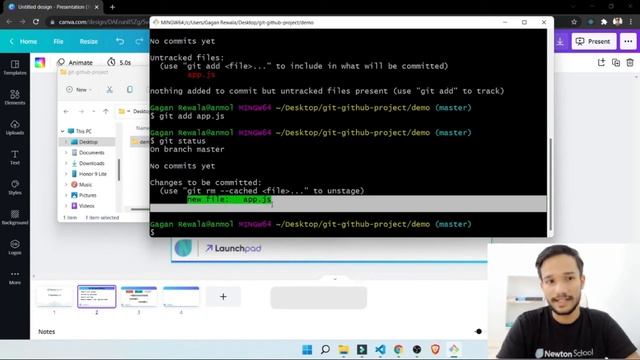640x360 pixels.
Task: Open new Chrome tab with plus
Action: [112, 7]
